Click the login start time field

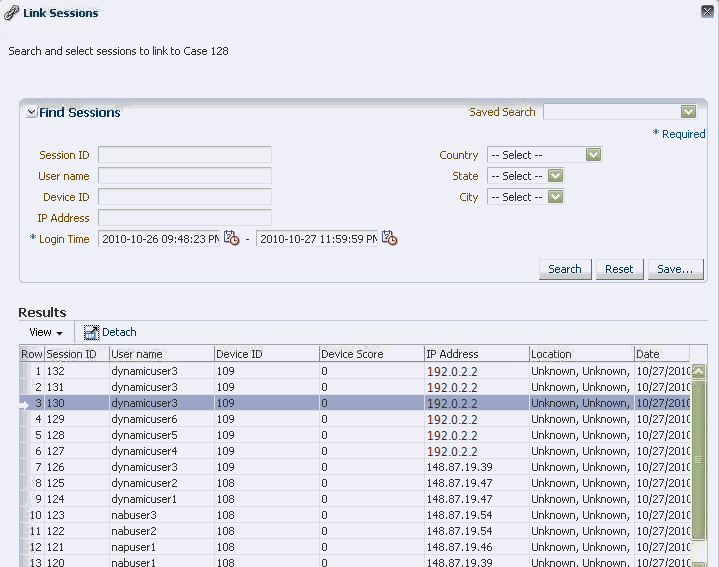(159, 239)
